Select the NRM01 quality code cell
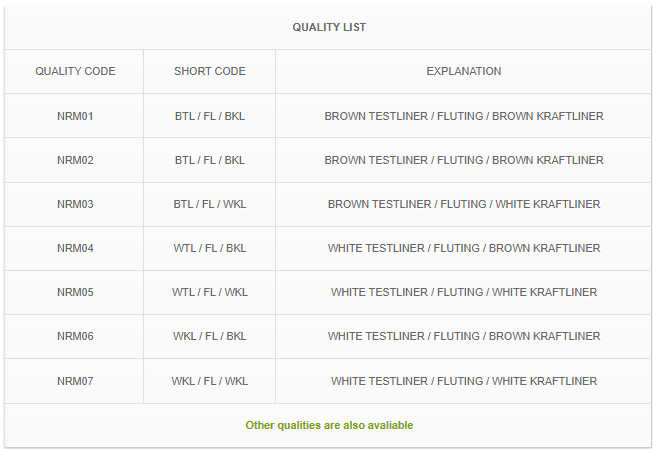This screenshot has width=653, height=449. tap(75, 116)
